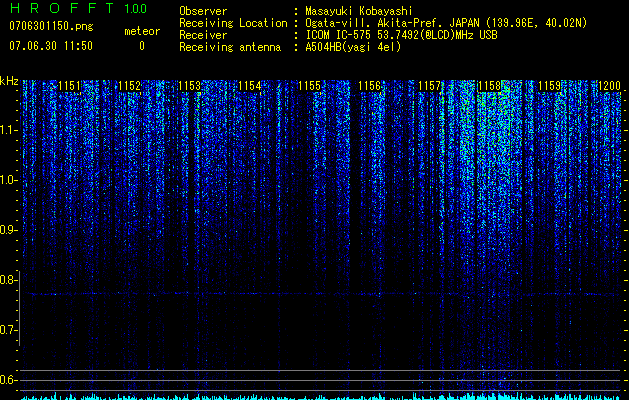The image size is (629, 400).
Task: Click the Ogata-vill. Akita-Pref. JAPAN location text
Action: coord(446,23)
